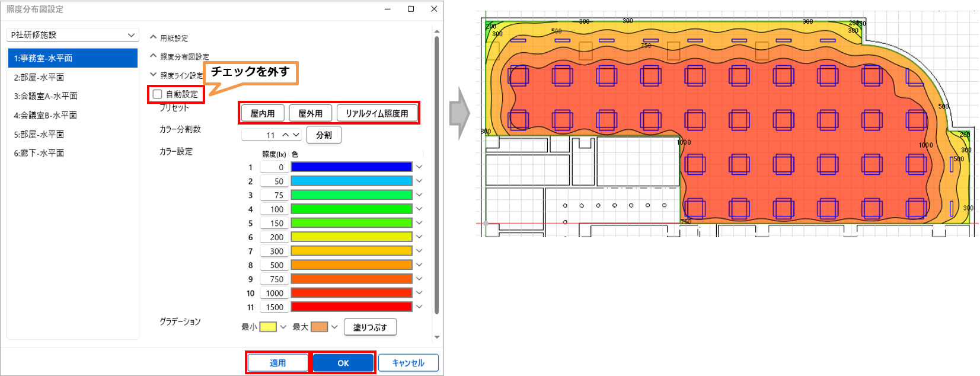The width and height of the screenshot is (980, 376).
Task: Click the 塗りつぶす button
Action: [x=370, y=327]
